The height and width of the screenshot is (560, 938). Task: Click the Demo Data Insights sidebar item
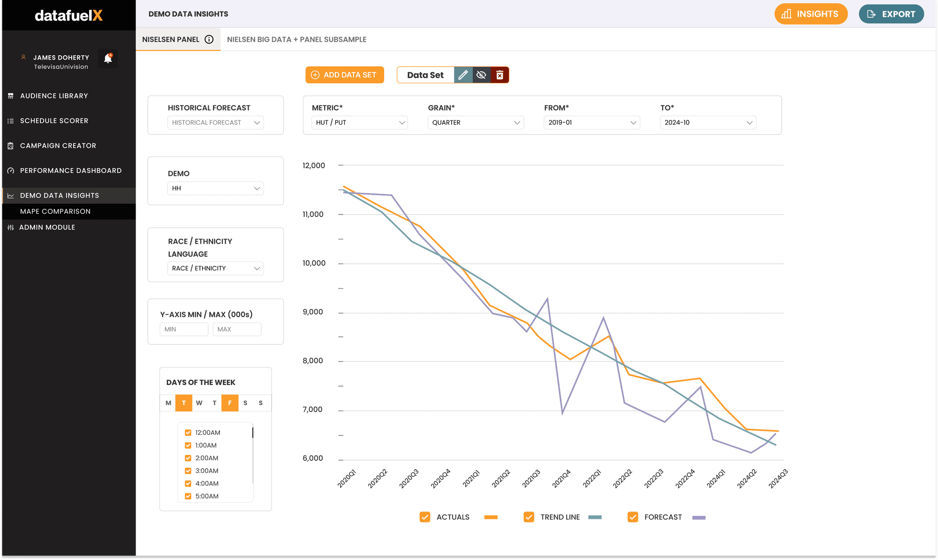click(x=69, y=196)
